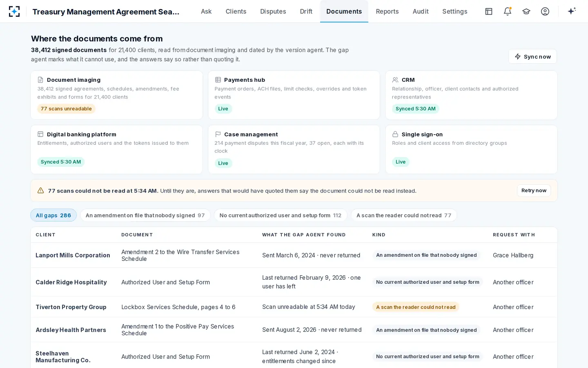Filter by no current authorized user form
This screenshot has height=368, width=588.
(281, 215)
